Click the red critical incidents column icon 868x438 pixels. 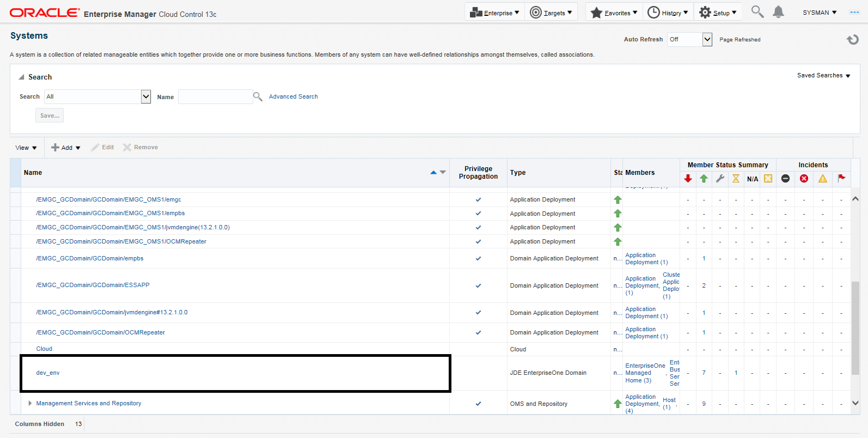[804, 179]
